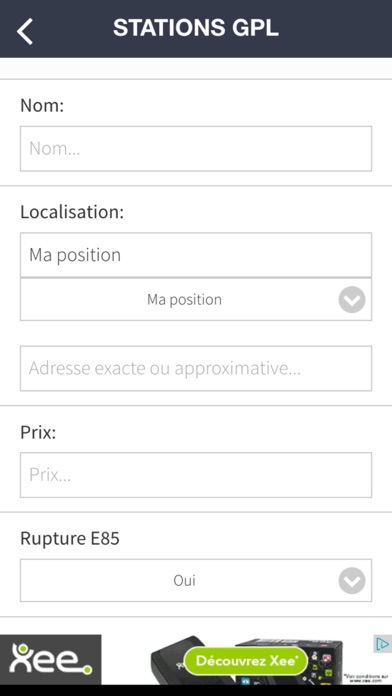
Task: Tap the ad conditions fine print
Action: pyautogui.click(x=367, y=678)
